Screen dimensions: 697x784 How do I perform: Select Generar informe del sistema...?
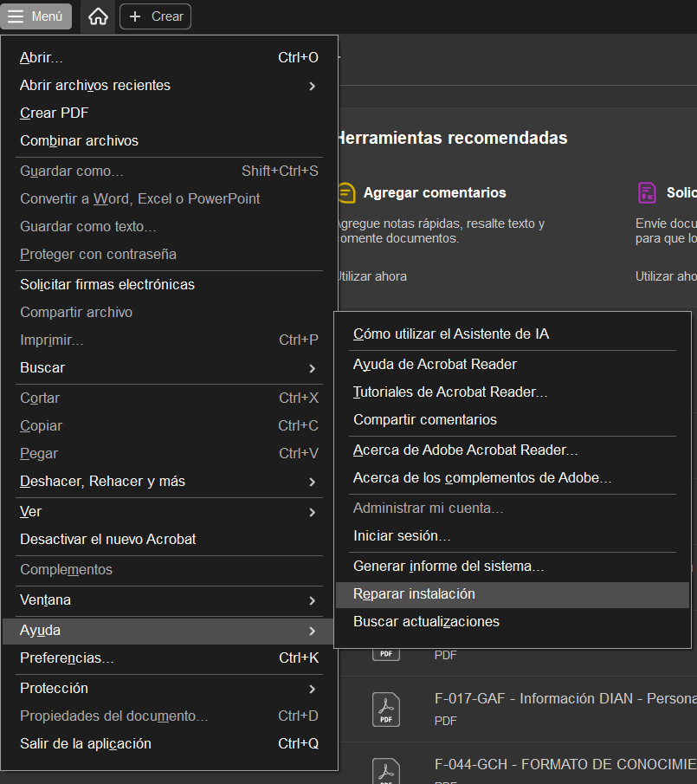(x=512, y=567)
